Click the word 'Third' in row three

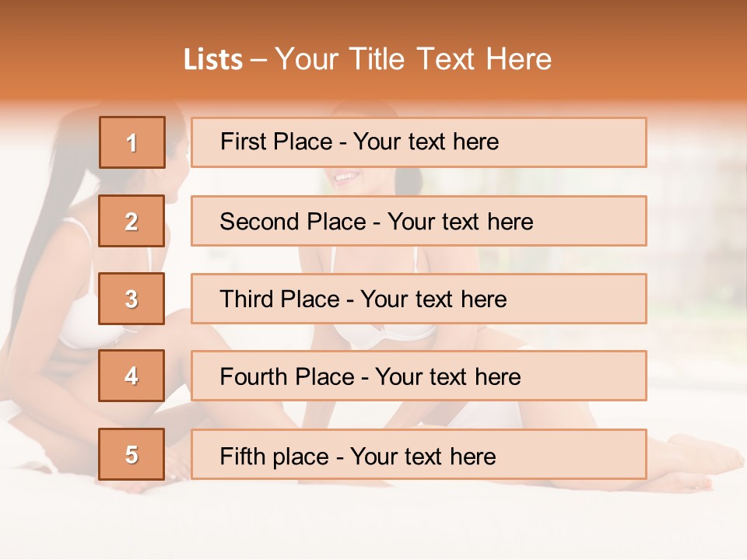(x=247, y=299)
